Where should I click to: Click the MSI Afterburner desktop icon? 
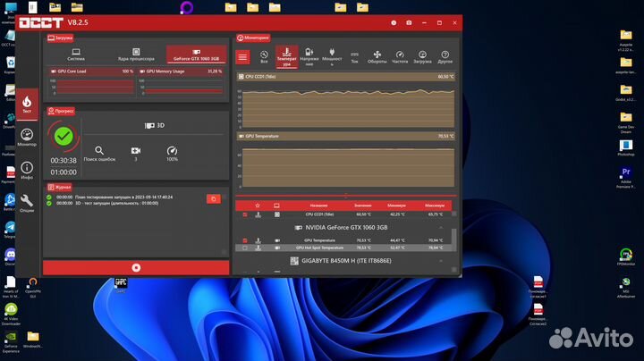pos(626,287)
